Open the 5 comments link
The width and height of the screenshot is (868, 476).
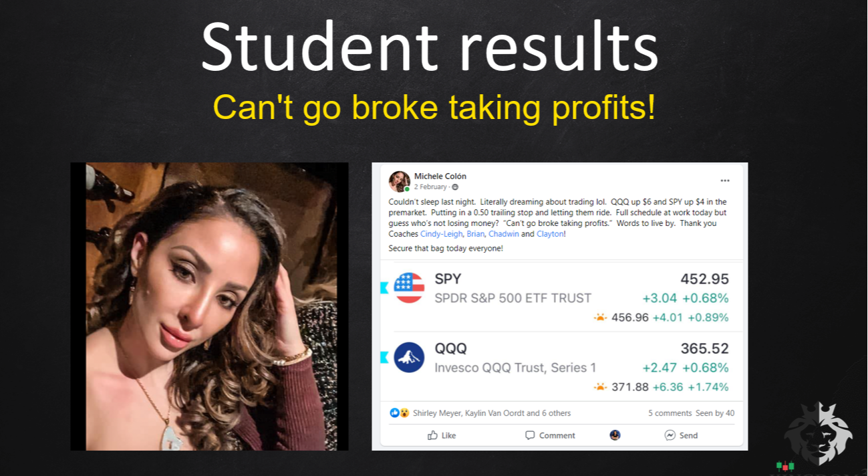(670, 413)
